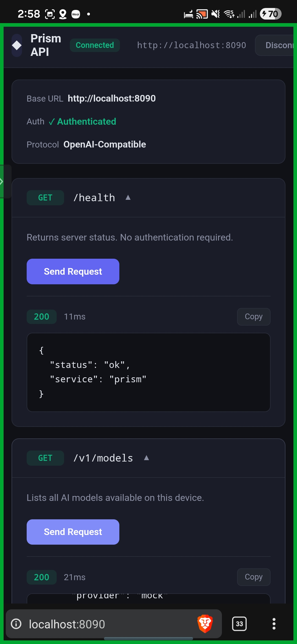The width and height of the screenshot is (297, 644).
Task: Collapse the /health endpoint section
Action: [x=128, y=197]
